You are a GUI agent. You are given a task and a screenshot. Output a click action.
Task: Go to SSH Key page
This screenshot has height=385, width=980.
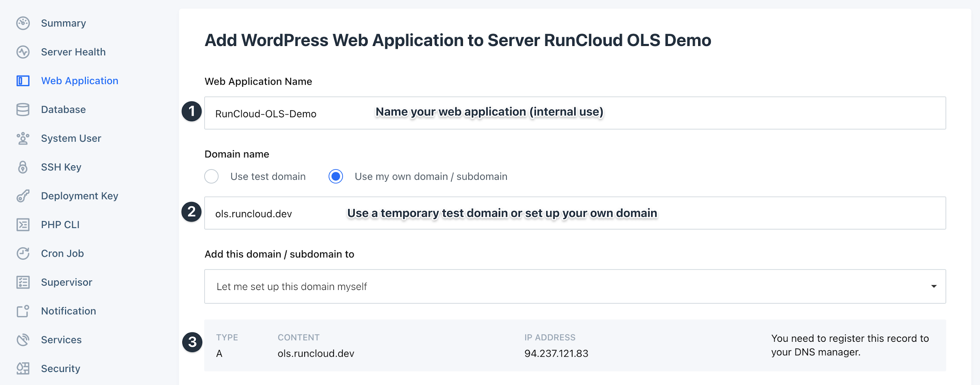pos(61,167)
